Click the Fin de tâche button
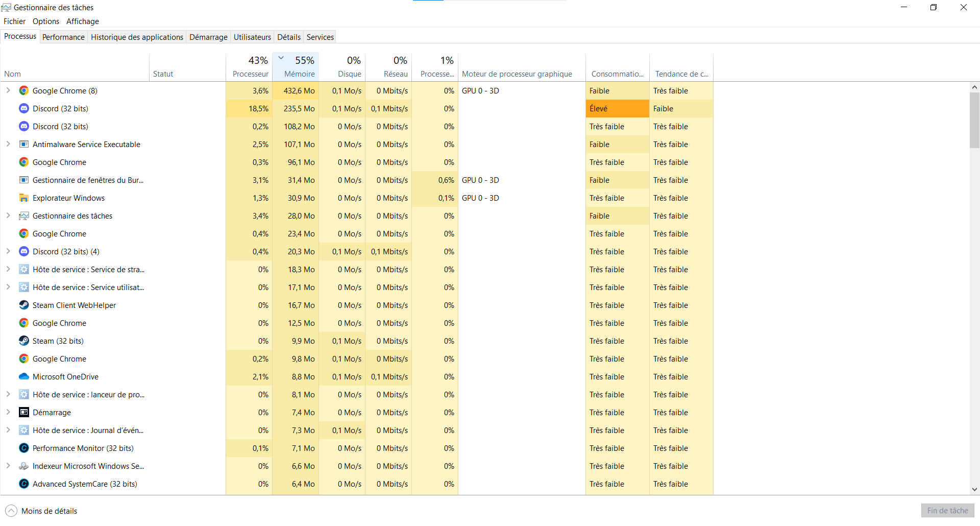The image size is (980, 526). (947, 511)
